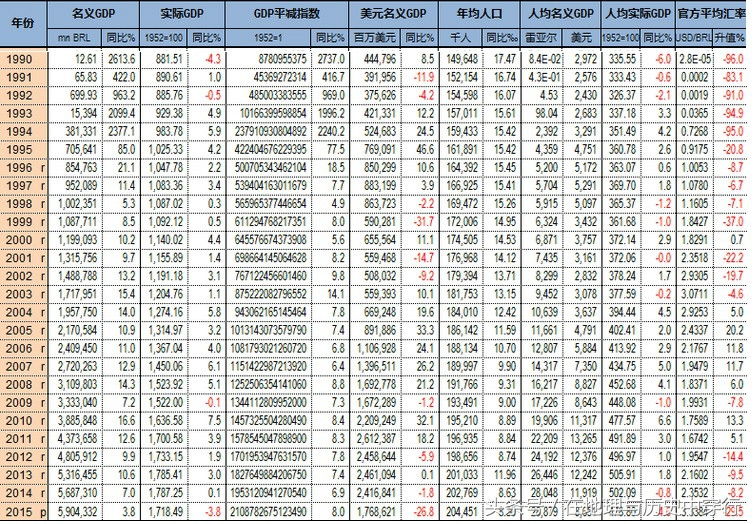
Task: Click nominal GDP value 3,333,040
Action: [x=77, y=402]
